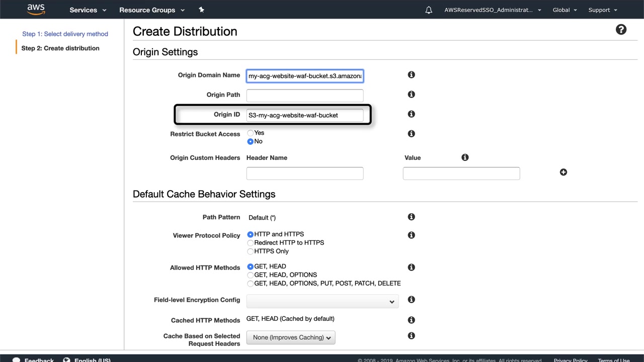Viewport: 644px width, 362px height.
Task: Open the Support menu
Action: pos(602,10)
